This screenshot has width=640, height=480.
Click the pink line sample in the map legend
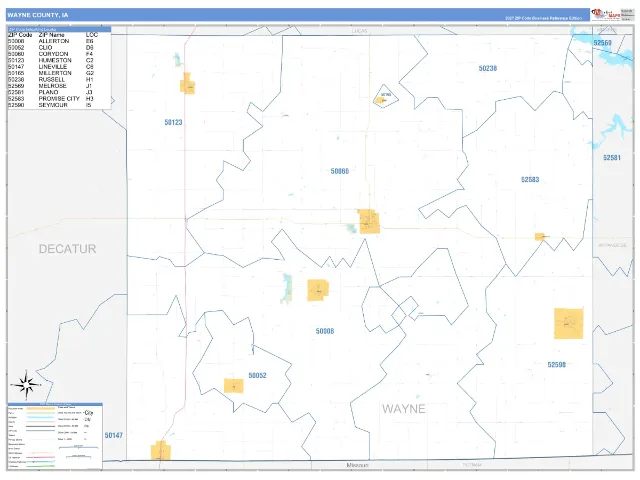click(x=40, y=457)
